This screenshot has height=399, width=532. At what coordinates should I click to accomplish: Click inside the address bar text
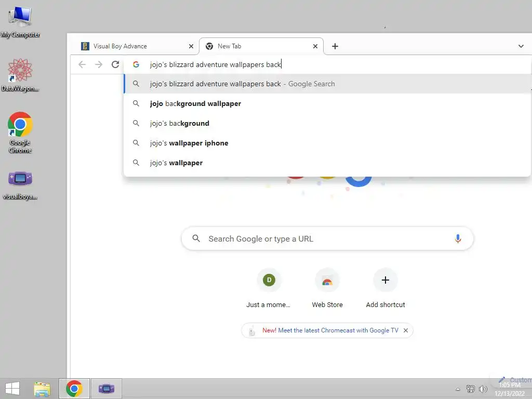[216, 64]
